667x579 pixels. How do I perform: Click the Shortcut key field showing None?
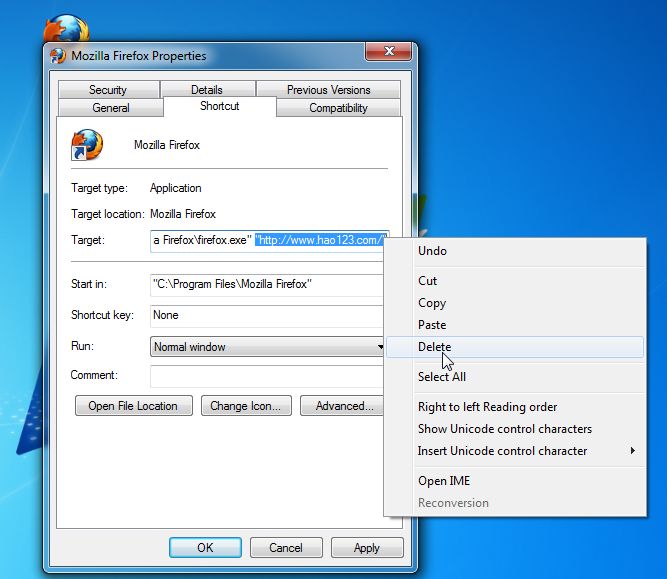pyautogui.click(x=267, y=316)
